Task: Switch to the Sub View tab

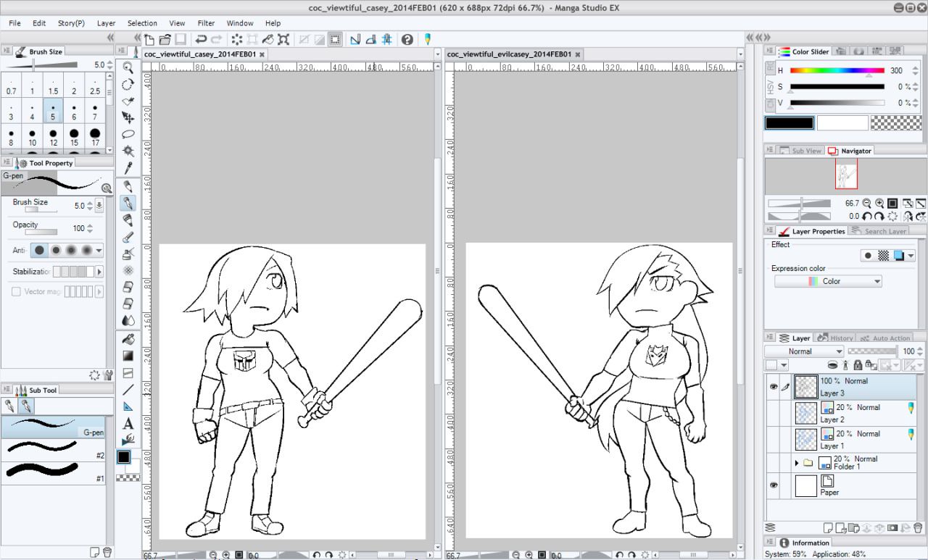Action: click(801, 151)
